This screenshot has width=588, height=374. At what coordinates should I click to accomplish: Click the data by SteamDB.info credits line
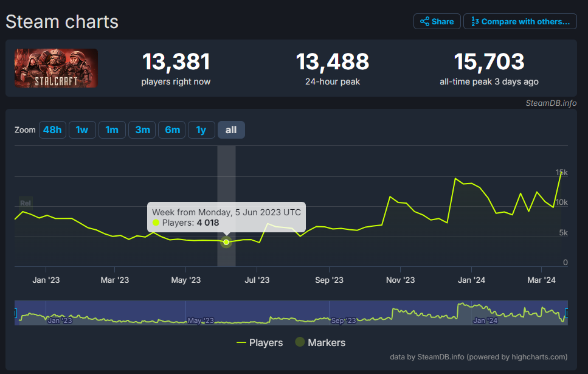point(479,357)
